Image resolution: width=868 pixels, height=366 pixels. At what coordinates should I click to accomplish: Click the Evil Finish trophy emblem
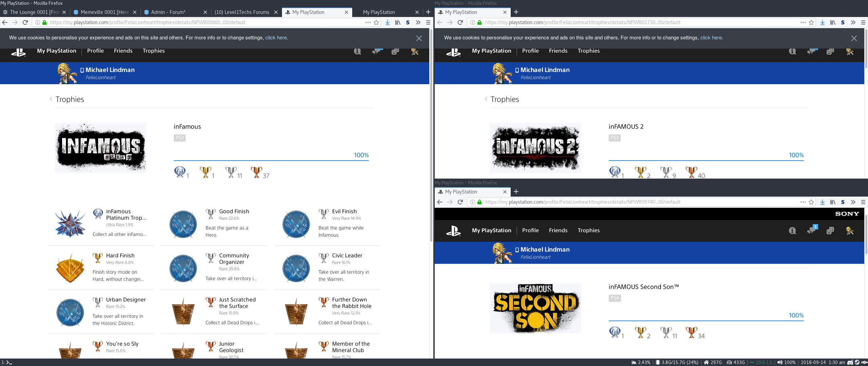pos(296,224)
